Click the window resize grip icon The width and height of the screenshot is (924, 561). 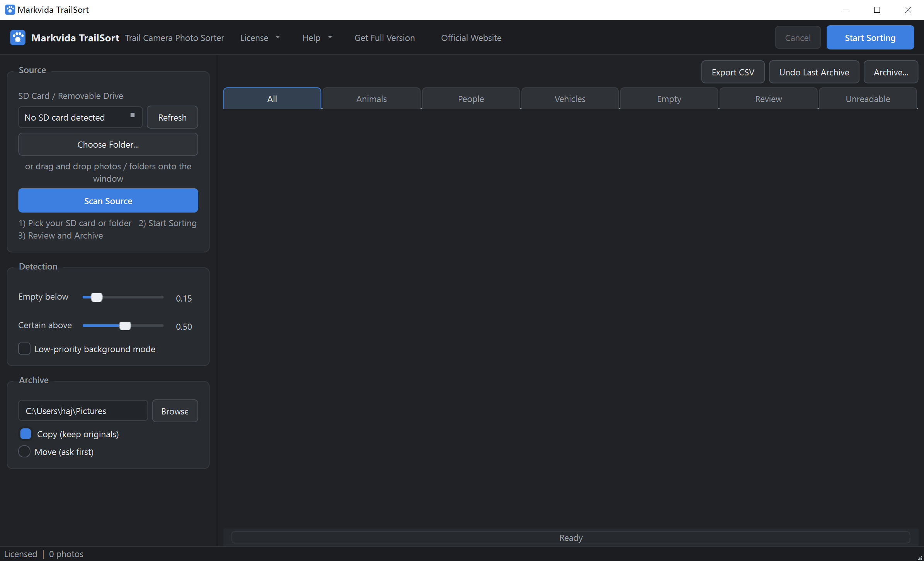click(x=920, y=557)
